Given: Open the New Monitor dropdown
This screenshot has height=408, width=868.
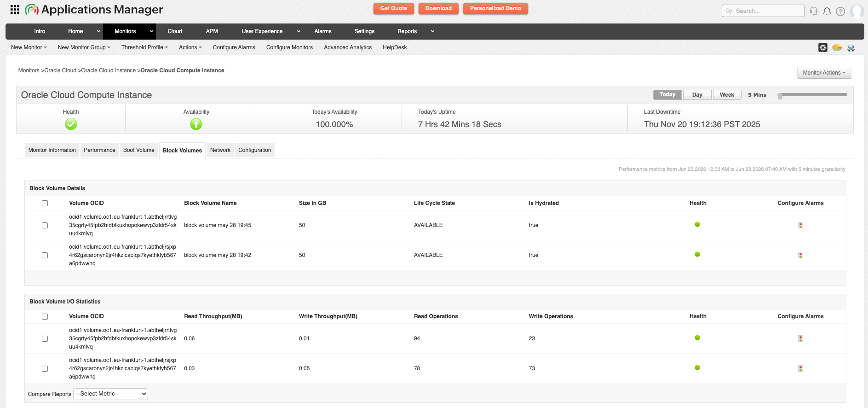Looking at the screenshot, I should 29,47.
